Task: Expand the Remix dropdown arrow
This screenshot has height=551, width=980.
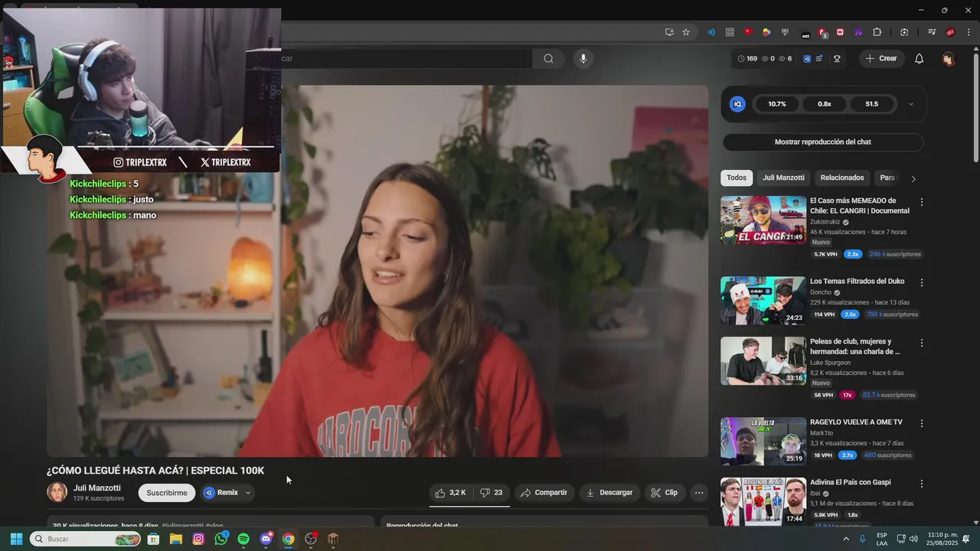Action: 248,493
